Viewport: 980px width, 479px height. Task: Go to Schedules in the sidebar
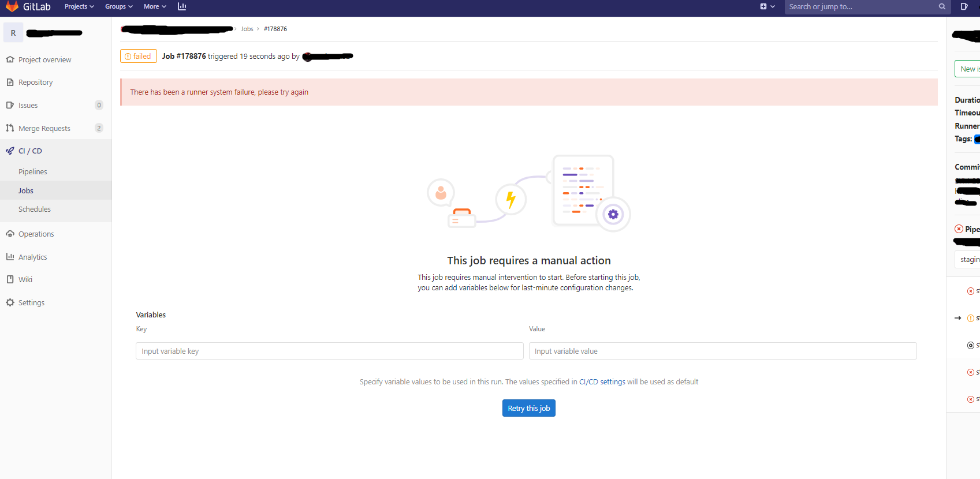(35, 209)
